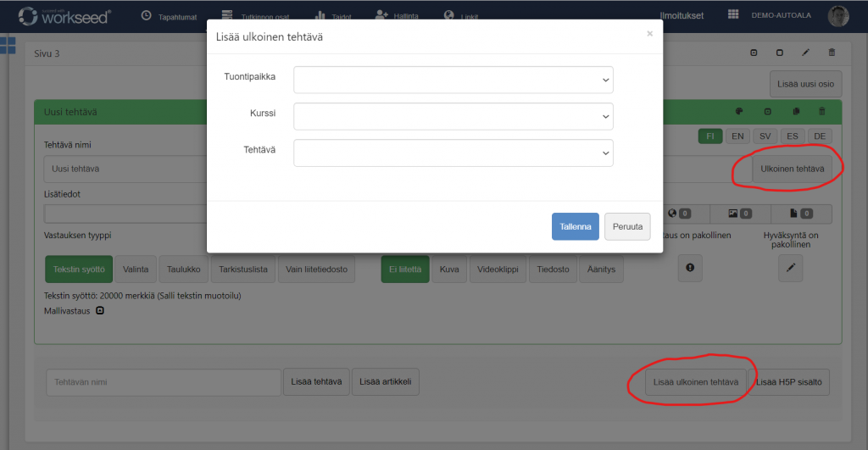Screen dimensions: 868x450
Task: Click the Tehtävän nimi input field
Action: pyautogui.click(x=163, y=382)
